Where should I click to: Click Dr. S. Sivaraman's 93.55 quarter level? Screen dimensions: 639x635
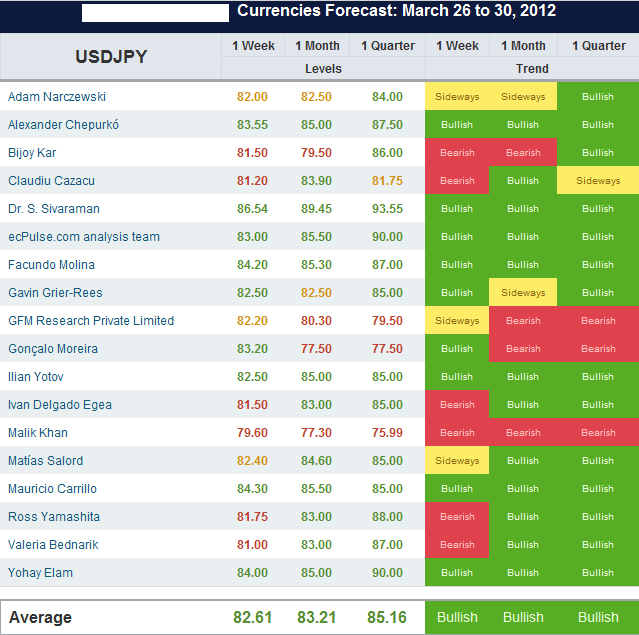point(387,209)
